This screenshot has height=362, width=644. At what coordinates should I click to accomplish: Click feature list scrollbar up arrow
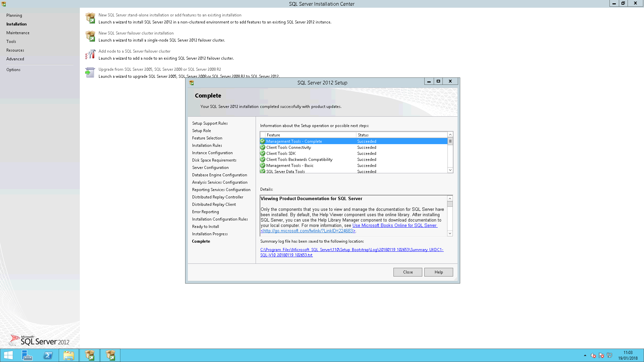450,135
